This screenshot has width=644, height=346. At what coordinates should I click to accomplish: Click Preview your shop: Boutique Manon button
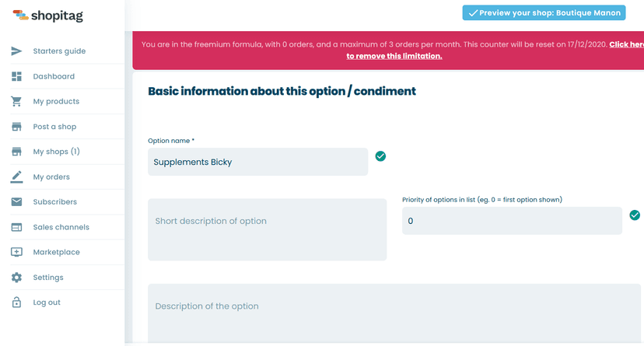coord(544,12)
